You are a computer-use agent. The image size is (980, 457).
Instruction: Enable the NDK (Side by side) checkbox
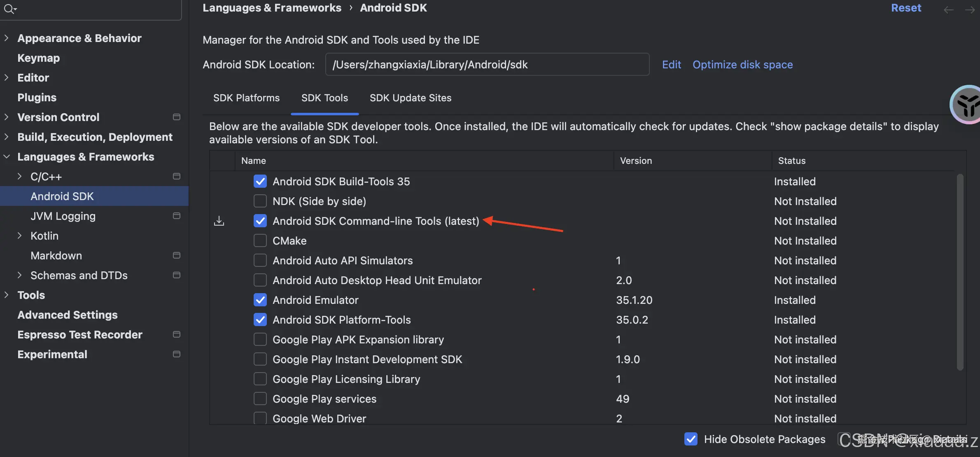[x=260, y=201]
